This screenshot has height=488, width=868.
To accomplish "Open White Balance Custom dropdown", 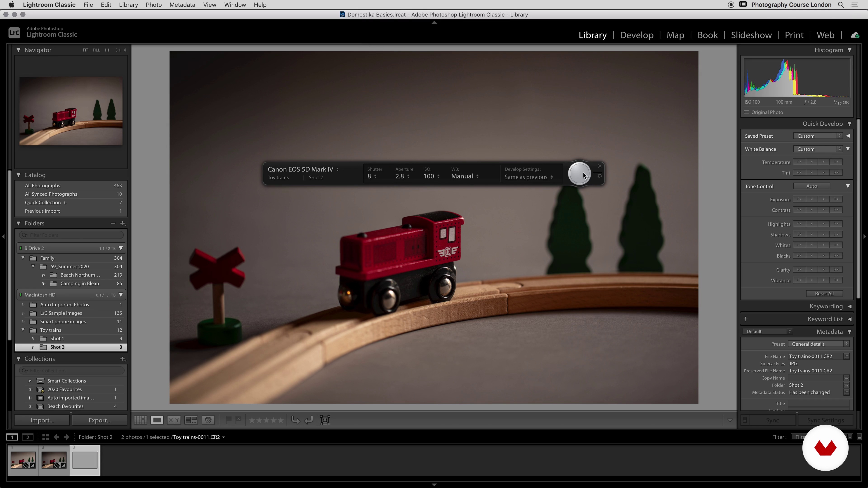I will click(818, 149).
